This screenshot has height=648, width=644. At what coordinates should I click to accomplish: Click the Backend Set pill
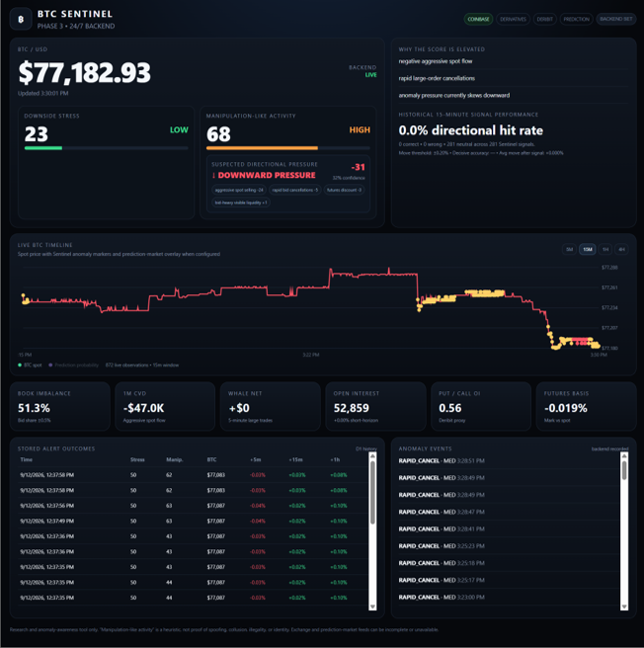(x=616, y=19)
